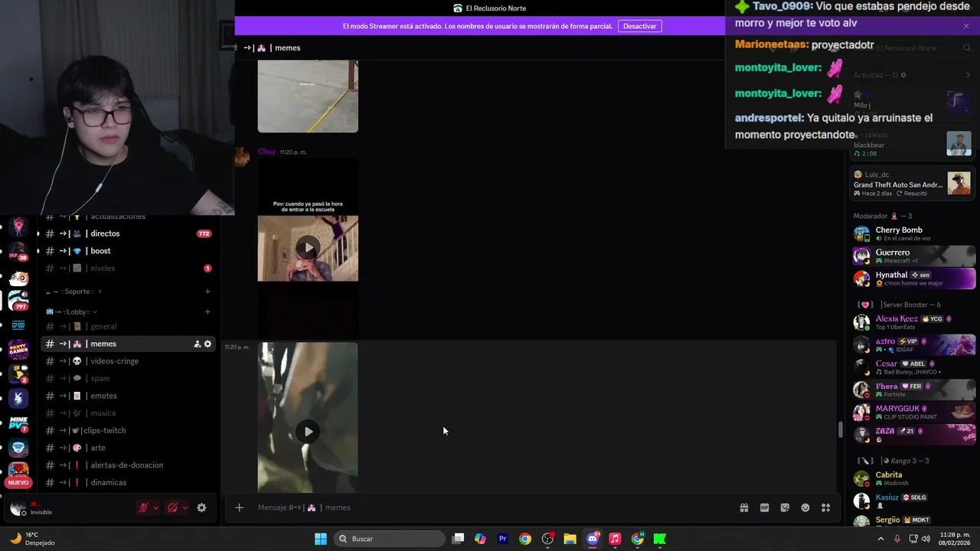980x551 pixels.
Task: Open the sticker picker
Action: (785, 507)
